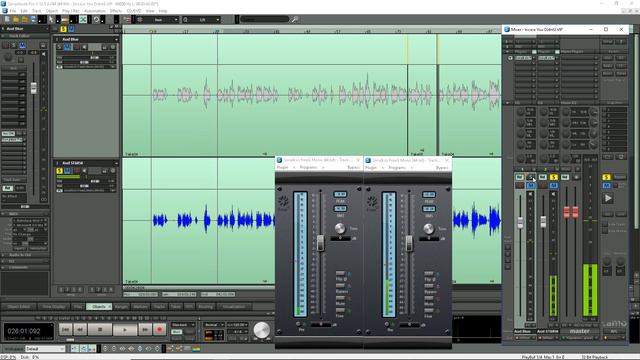Image resolution: width=640 pixels, height=360 pixels.
Task: Open the CD/DVD menu
Action: point(133,11)
